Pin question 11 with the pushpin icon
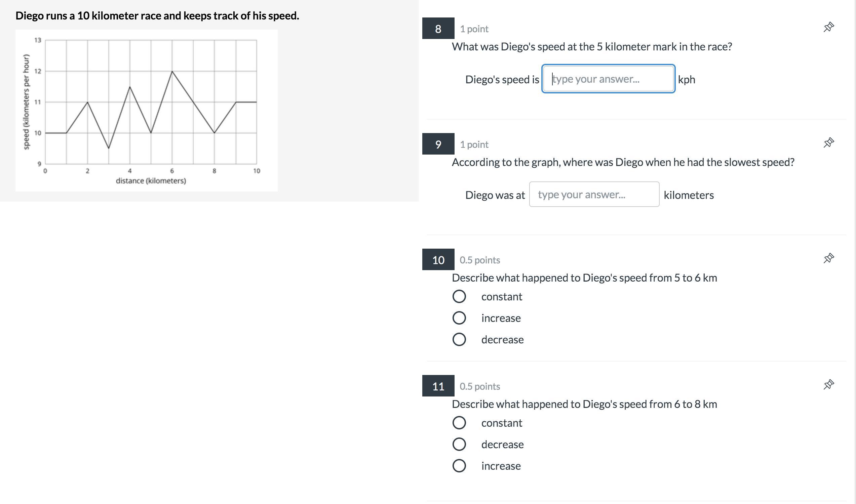This screenshot has height=504, width=856. (x=828, y=384)
